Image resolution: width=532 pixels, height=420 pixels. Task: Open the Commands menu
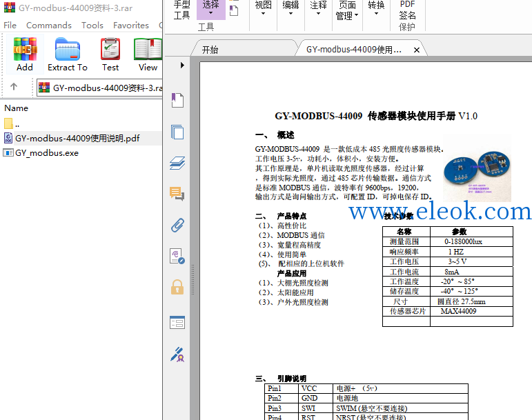[x=49, y=26]
